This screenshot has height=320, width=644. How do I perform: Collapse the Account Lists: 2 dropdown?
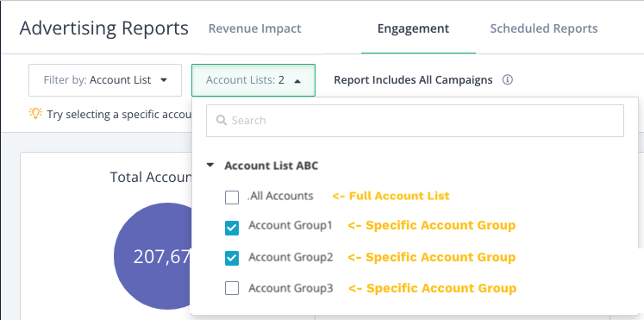253,80
